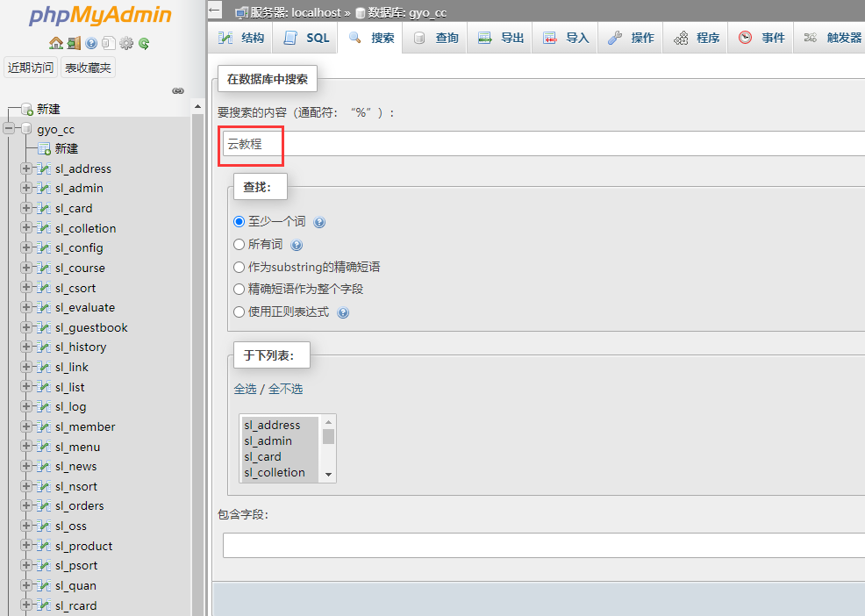Screen dimensions: 865x616
Task: Open the 导出 tab
Action: [x=501, y=38]
